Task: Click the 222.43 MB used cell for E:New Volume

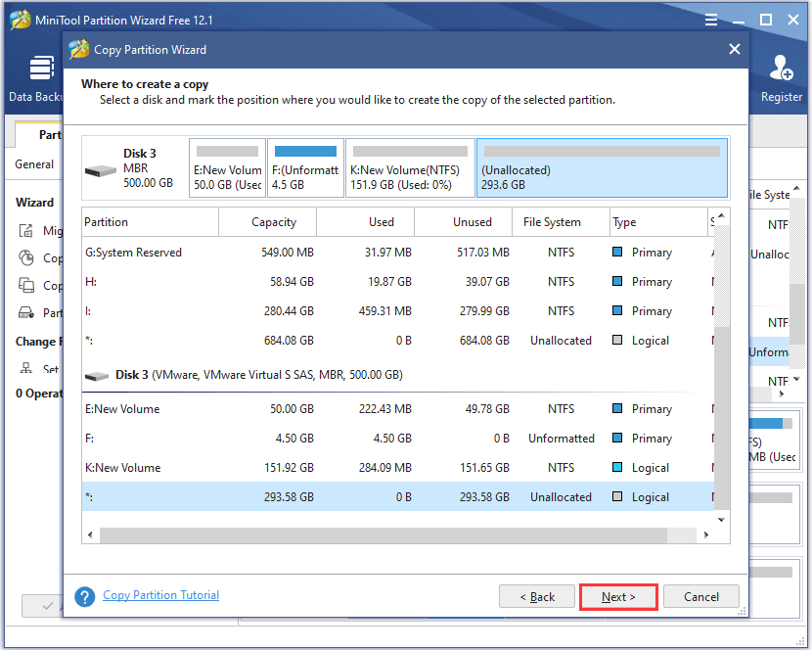Action: pos(385,409)
